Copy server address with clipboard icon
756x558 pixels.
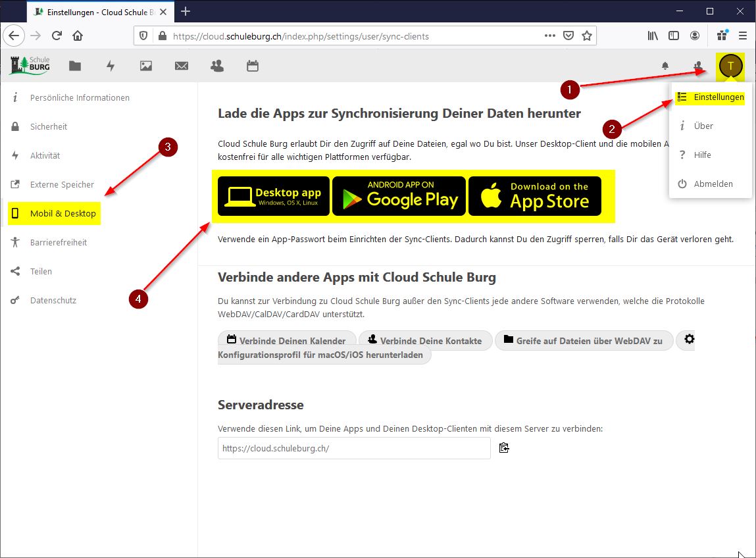(504, 448)
